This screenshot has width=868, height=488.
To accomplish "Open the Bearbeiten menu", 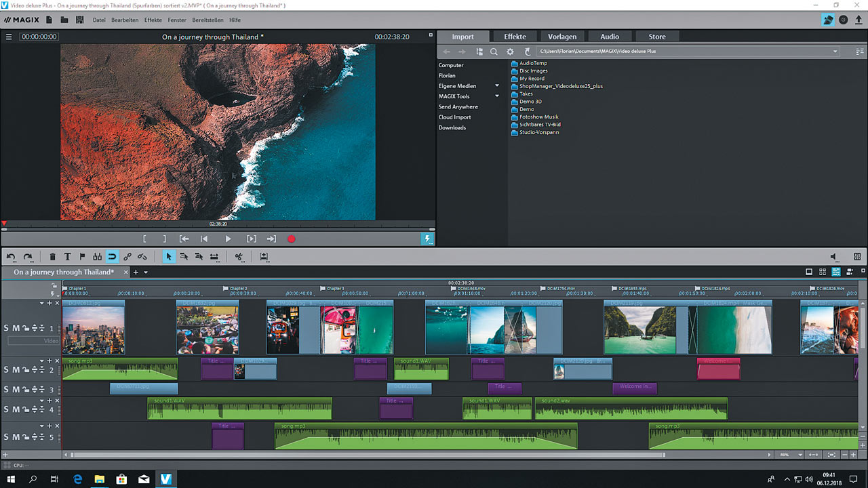I will click(x=125, y=20).
